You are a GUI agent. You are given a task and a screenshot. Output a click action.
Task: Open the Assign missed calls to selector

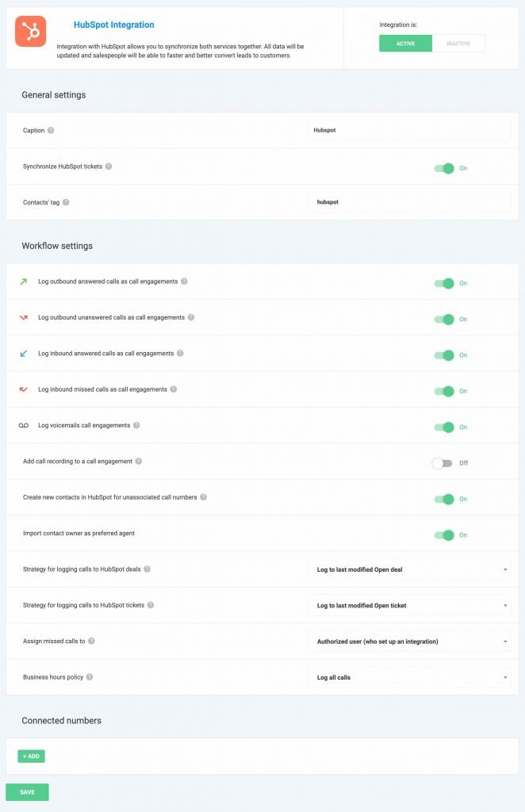pos(409,641)
